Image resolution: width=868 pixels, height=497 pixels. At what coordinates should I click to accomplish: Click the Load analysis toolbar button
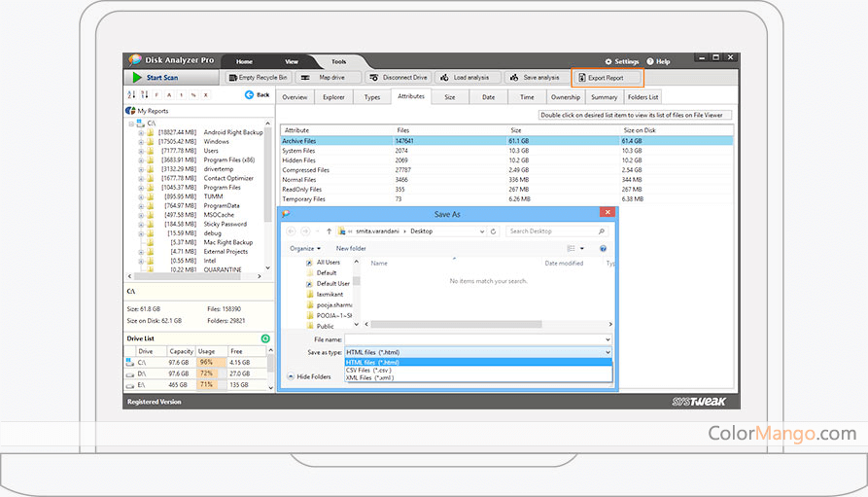pos(465,77)
